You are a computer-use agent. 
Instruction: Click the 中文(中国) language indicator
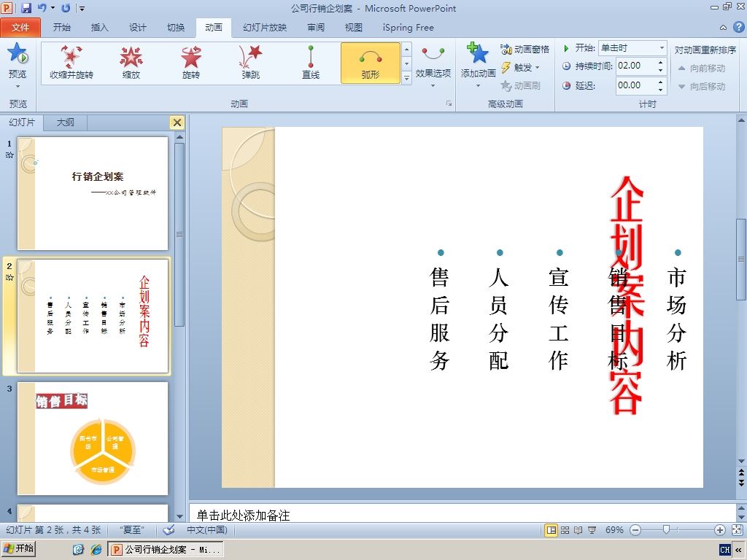tap(206, 530)
